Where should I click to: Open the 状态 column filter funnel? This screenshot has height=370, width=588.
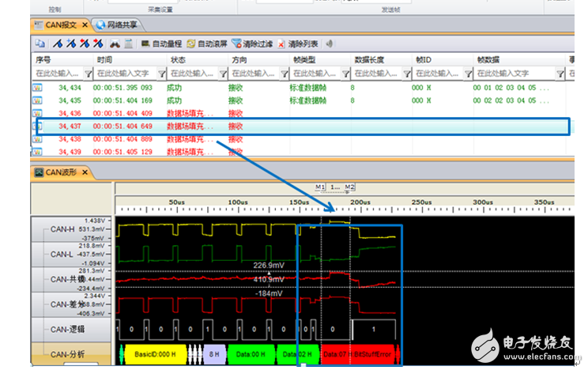pyautogui.click(x=223, y=74)
